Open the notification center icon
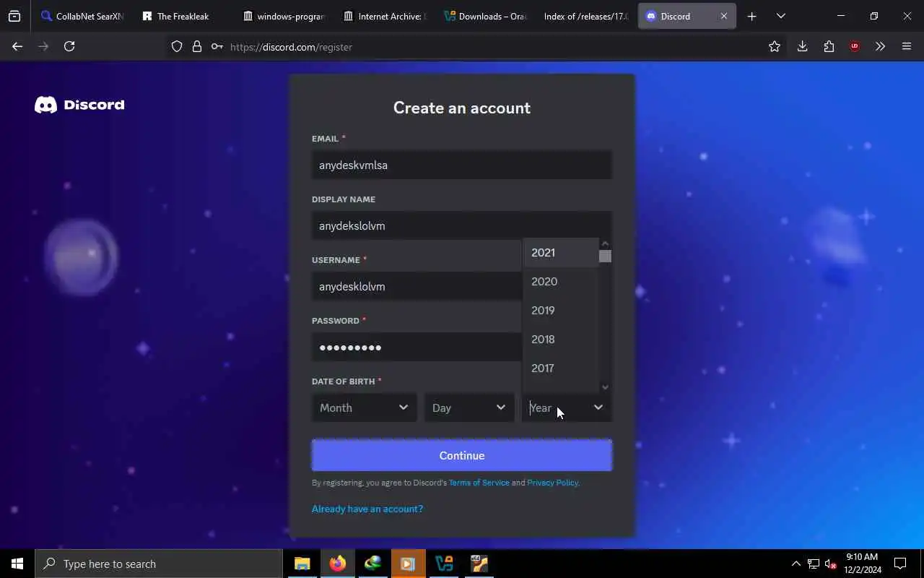This screenshot has height=578, width=924. (x=900, y=564)
